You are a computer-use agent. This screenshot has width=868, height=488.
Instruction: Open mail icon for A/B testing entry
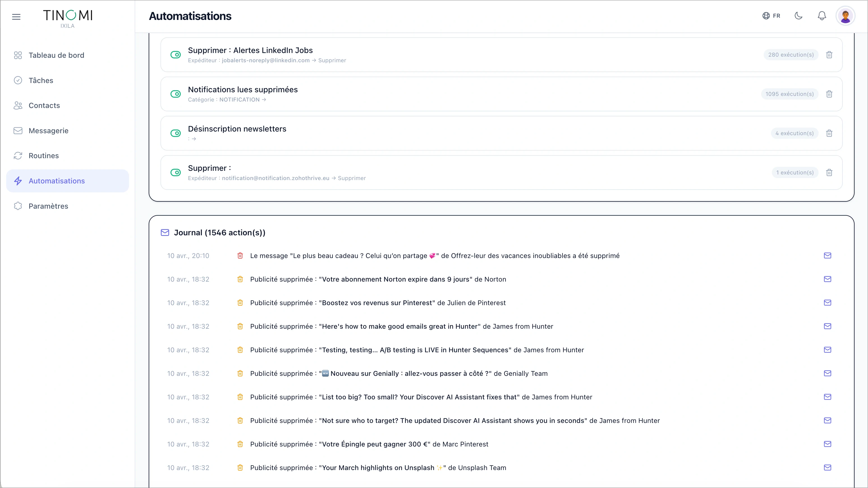[x=828, y=350]
